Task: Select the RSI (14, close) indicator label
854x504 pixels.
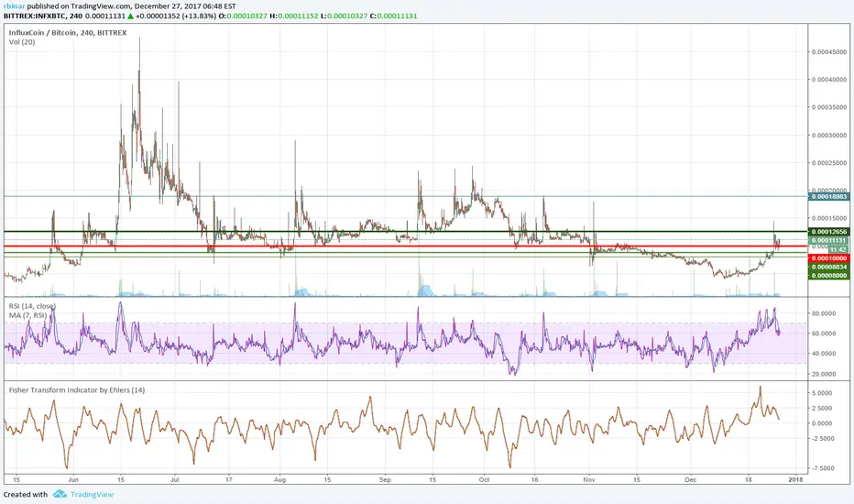Action: pyautogui.click(x=32, y=306)
